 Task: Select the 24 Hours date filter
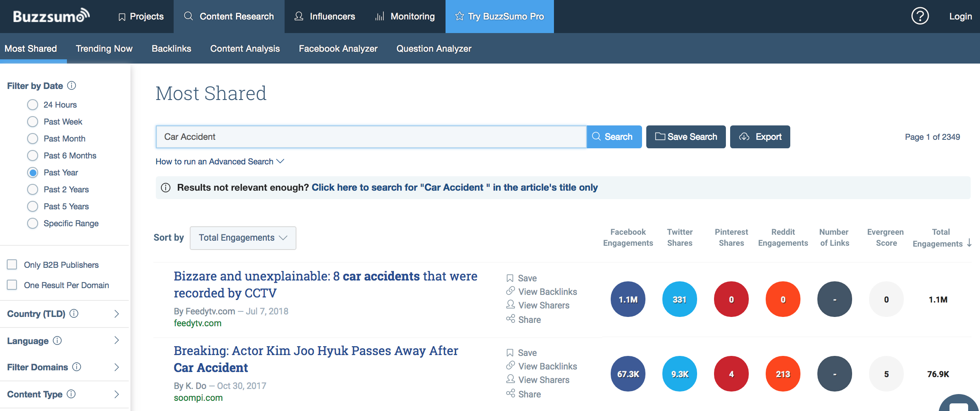(33, 105)
